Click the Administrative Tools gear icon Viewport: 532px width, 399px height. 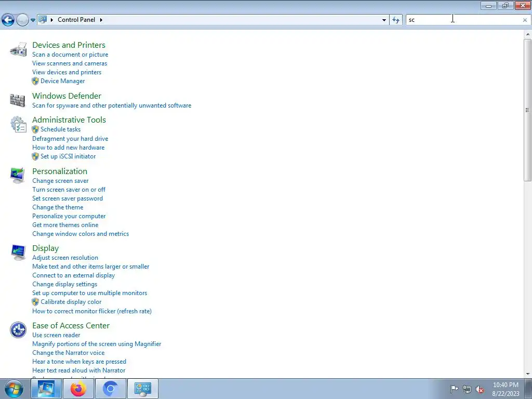click(18, 125)
